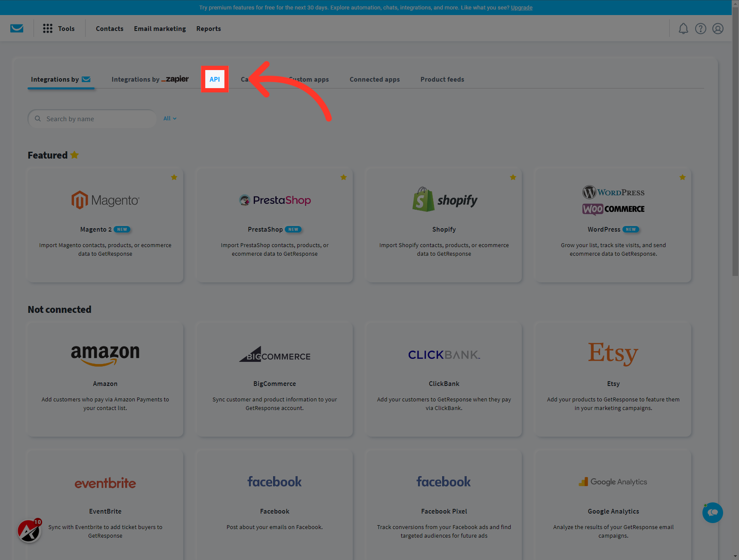The width and height of the screenshot is (739, 560).
Task: Open the help question mark
Action: [x=700, y=28]
